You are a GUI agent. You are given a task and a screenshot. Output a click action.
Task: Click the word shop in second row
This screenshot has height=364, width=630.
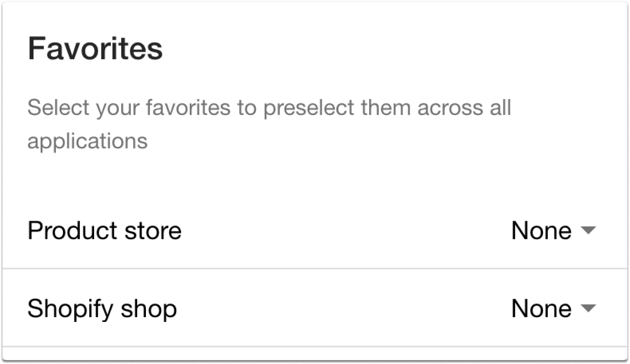(x=149, y=309)
